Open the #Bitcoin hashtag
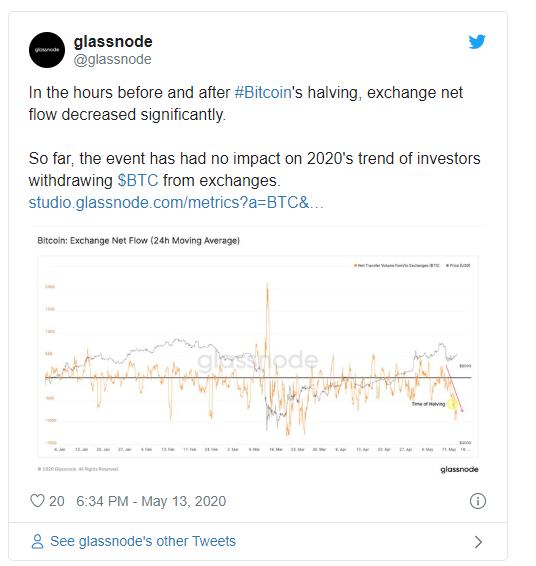 point(263,92)
